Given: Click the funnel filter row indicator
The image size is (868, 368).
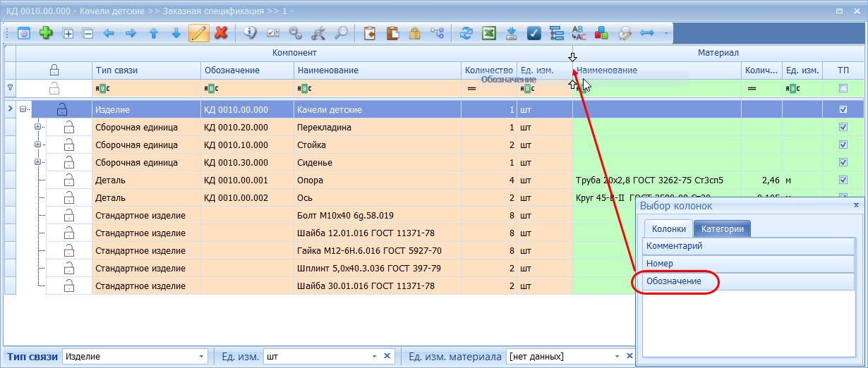Looking at the screenshot, I should 10,87.
